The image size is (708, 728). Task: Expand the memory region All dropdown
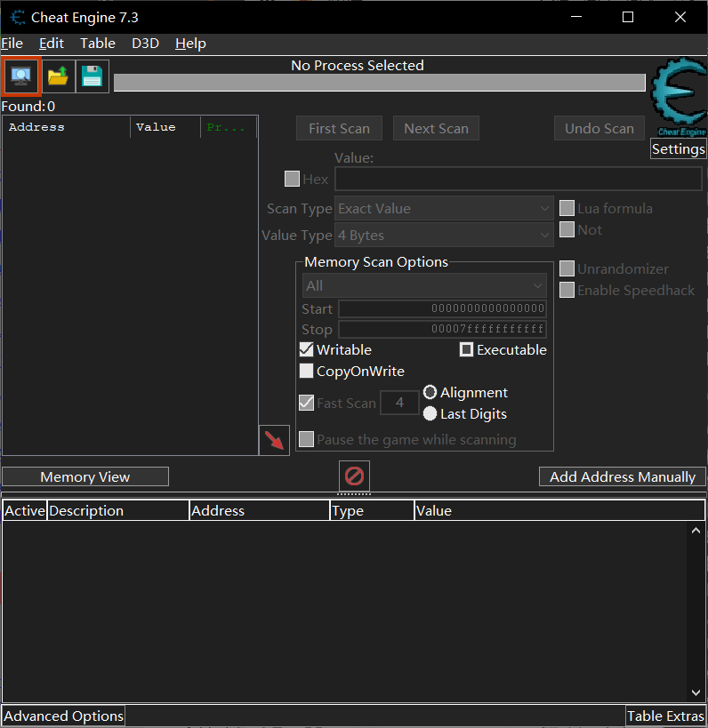(x=424, y=286)
